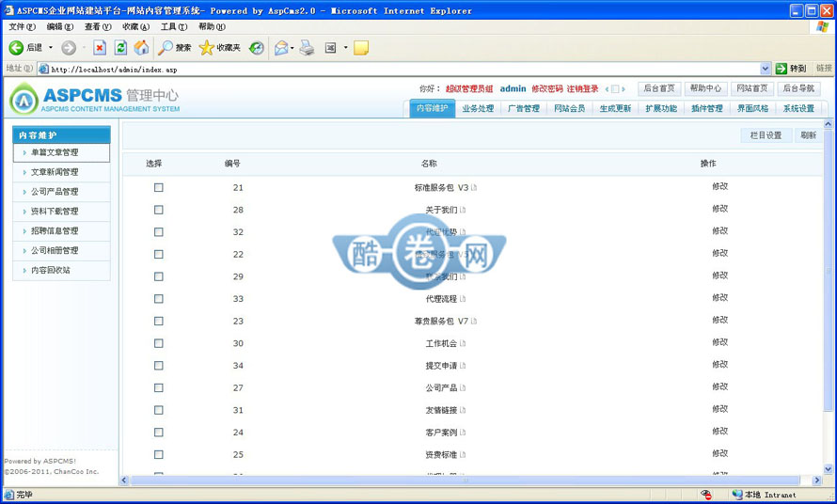Check the box for row 29

159,276
